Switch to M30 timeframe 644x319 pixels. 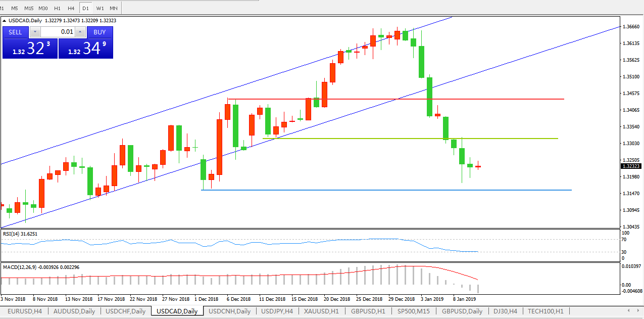pyautogui.click(x=43, y=8)
